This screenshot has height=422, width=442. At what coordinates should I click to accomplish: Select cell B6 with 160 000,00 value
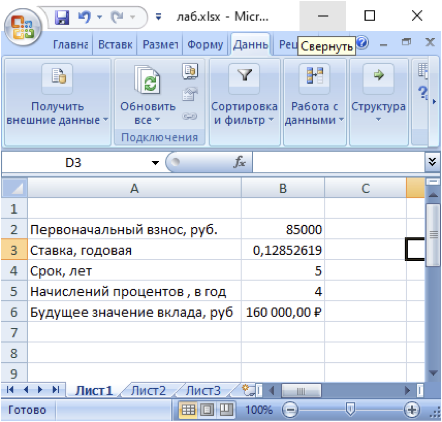[x=283, y=312]
